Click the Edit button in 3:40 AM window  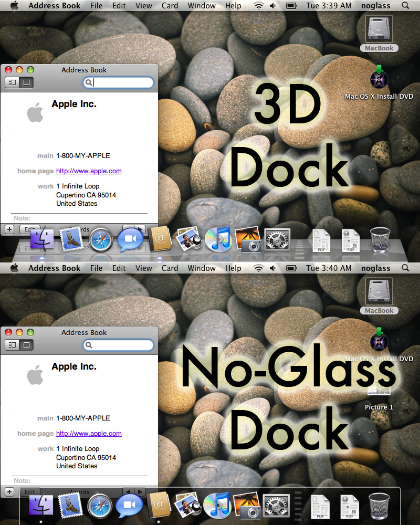point(30,491)
